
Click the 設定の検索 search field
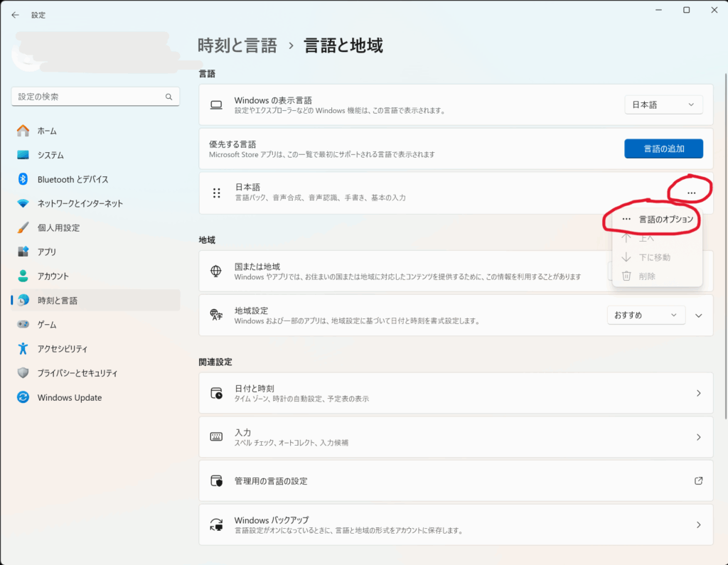click(x=95, y=97)
